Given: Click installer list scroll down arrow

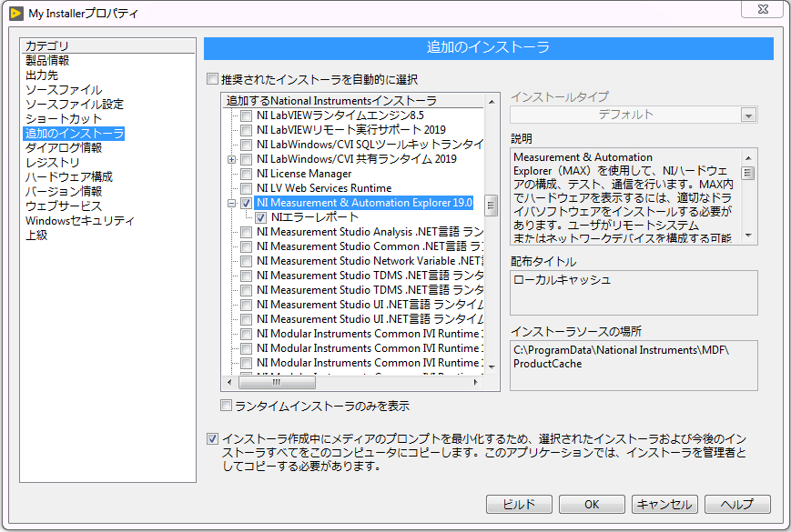Looking at the screenshot, I should (x=492, y=367).
